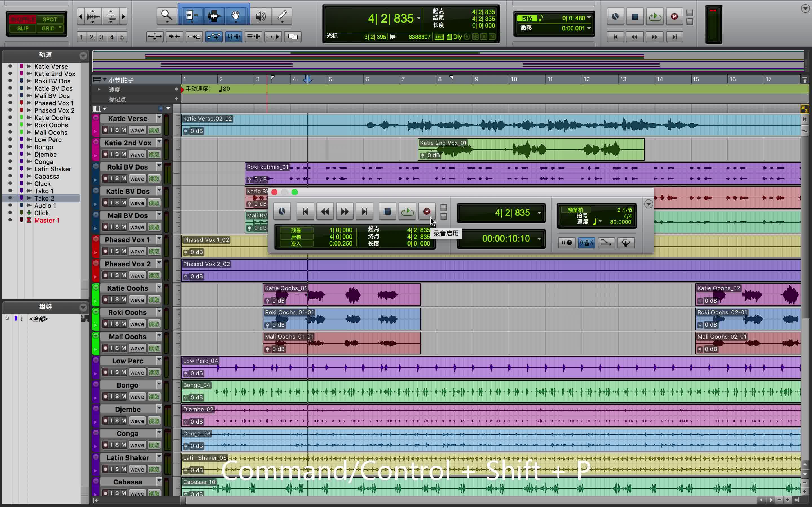This screenshot has height=507, width=812.
Task: Open main counter format dropdown
Action: (x=419, y=18)
